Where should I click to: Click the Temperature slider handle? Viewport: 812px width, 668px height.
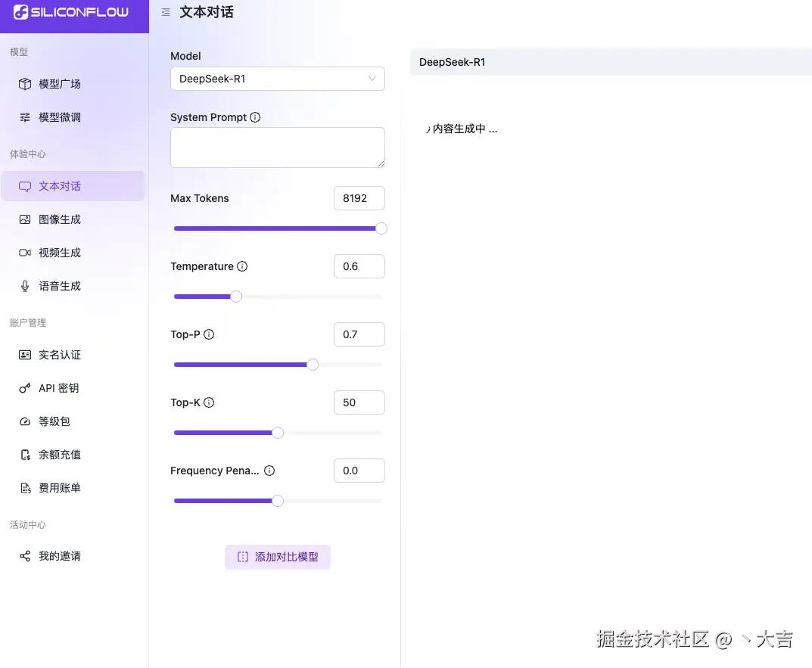(x=235, y=297)
